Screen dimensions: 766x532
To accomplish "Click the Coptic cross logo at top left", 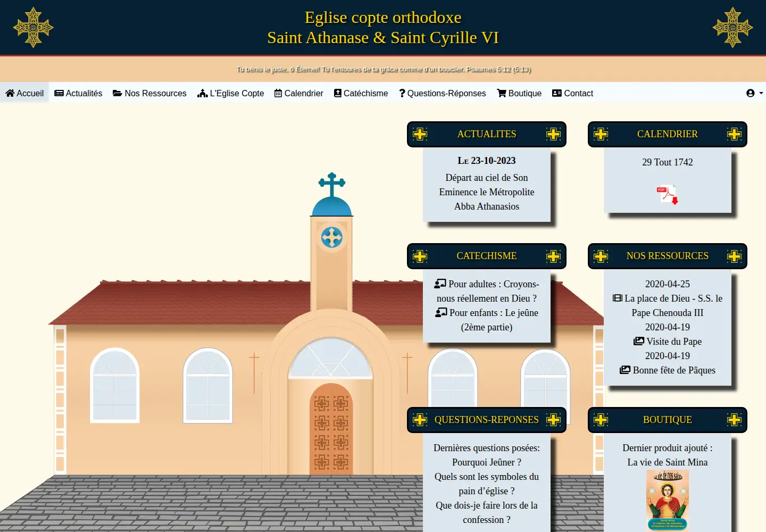I will click(33, 27).
